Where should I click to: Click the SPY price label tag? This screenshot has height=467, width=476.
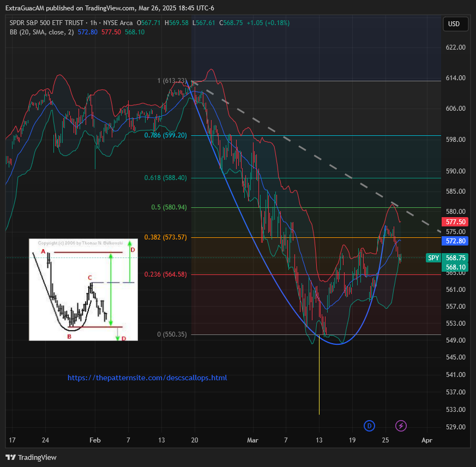point(433,258)
